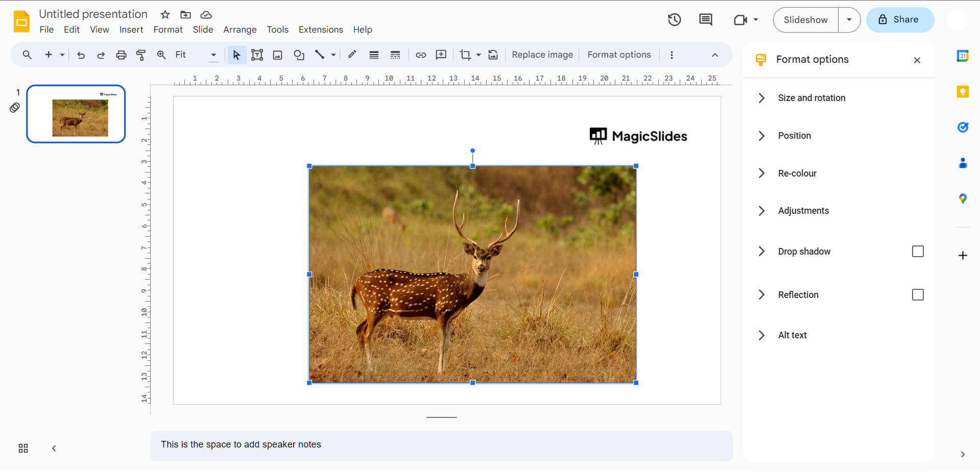
Task: Expand the Size and rotation section
Action: click(811, 98)
